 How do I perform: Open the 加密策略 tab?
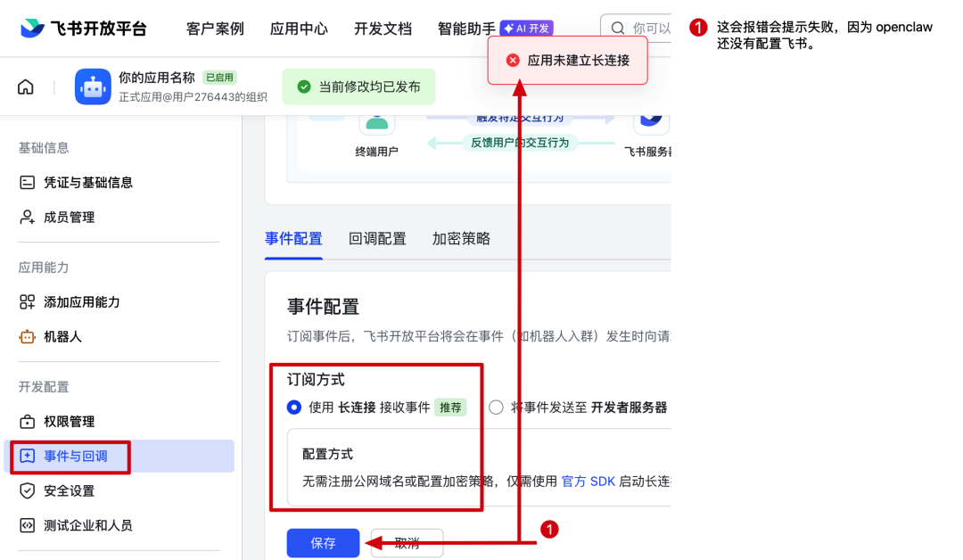click(x=460, y=238)
